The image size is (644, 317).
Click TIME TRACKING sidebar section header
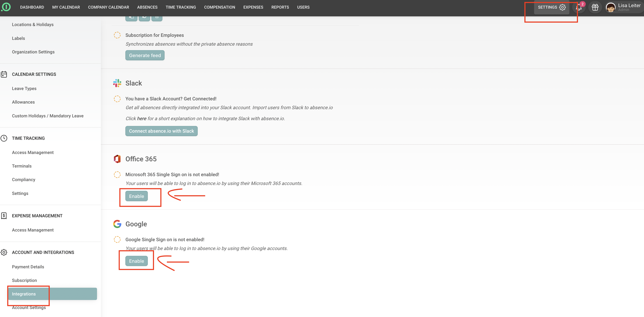click(x=28, y=138)
